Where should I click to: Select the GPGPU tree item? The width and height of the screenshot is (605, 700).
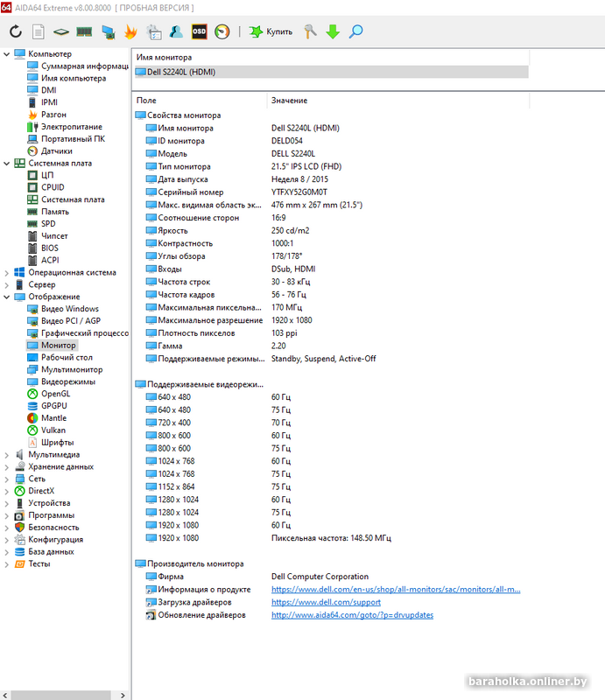47,406
